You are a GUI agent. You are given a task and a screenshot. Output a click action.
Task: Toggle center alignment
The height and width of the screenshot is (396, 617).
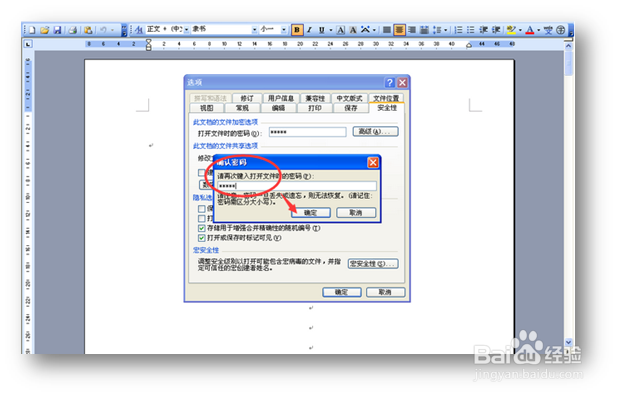[x=399, y=30]
